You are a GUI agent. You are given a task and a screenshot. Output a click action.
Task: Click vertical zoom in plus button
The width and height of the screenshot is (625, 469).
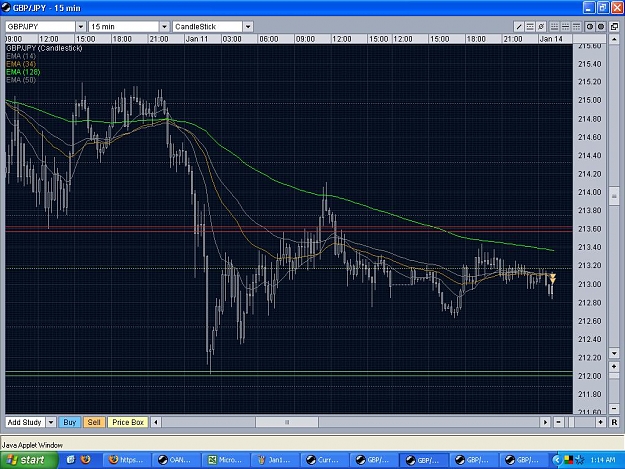coord(614,367)
